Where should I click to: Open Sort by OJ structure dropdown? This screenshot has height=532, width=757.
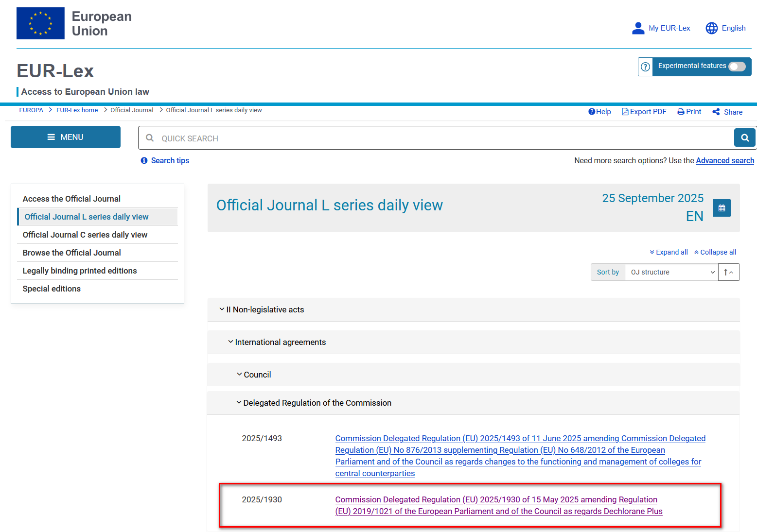click(671, 272)
